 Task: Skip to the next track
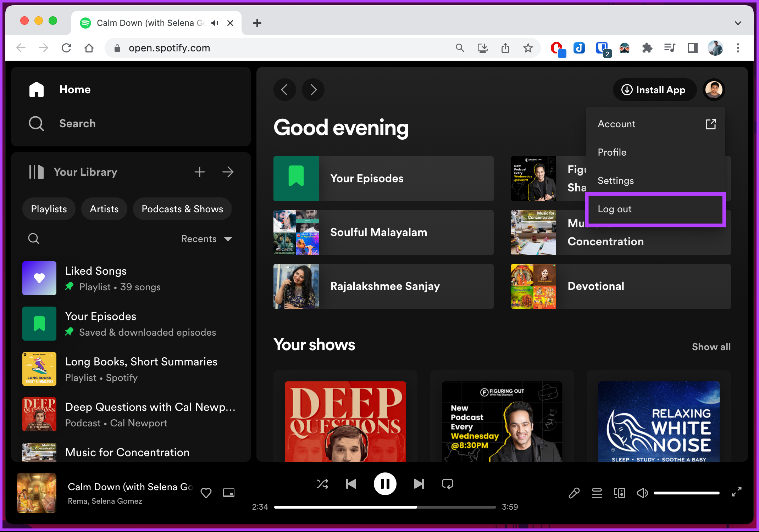point(419,484)
